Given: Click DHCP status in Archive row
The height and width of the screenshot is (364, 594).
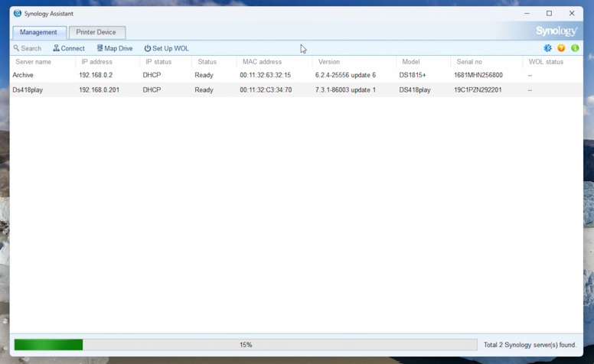Looking at the screenshot, I should [152, 75].
